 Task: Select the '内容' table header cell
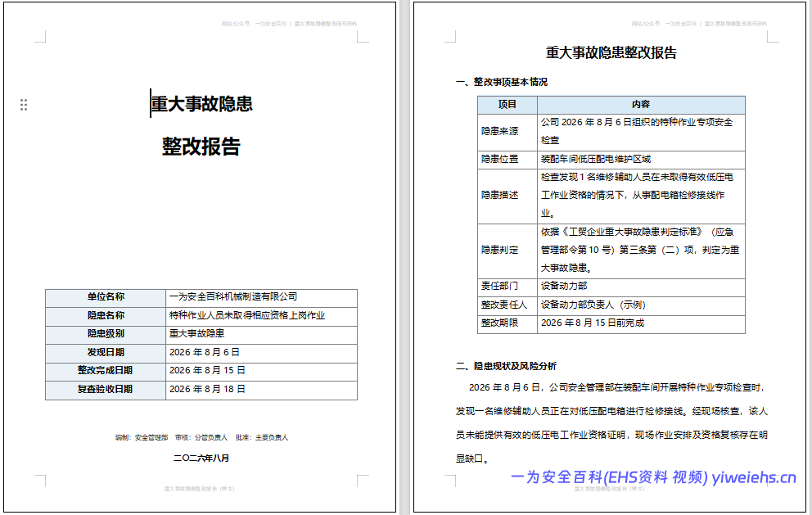[x=641, y=105]
